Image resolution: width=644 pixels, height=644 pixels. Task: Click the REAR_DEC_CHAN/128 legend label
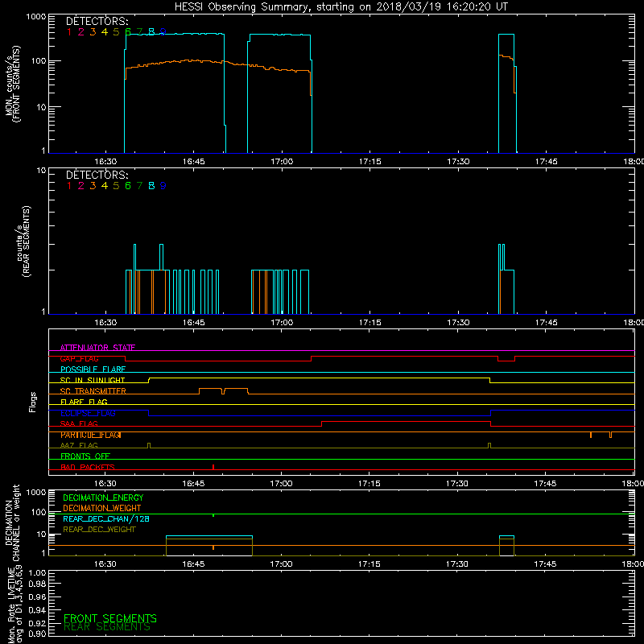click(x=106, y=519)
